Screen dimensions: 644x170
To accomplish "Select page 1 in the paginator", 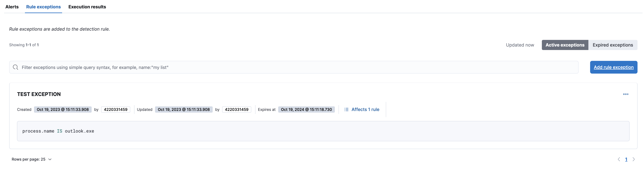I will tap(626, 159).
